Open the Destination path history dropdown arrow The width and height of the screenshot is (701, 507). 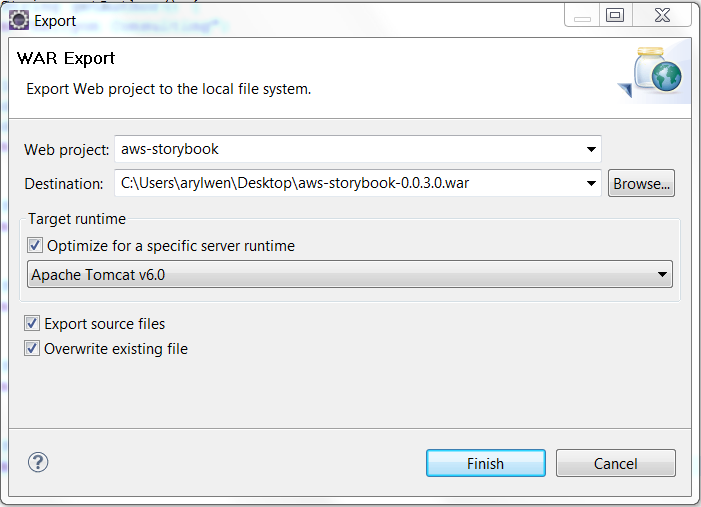[x=590, y=184]
